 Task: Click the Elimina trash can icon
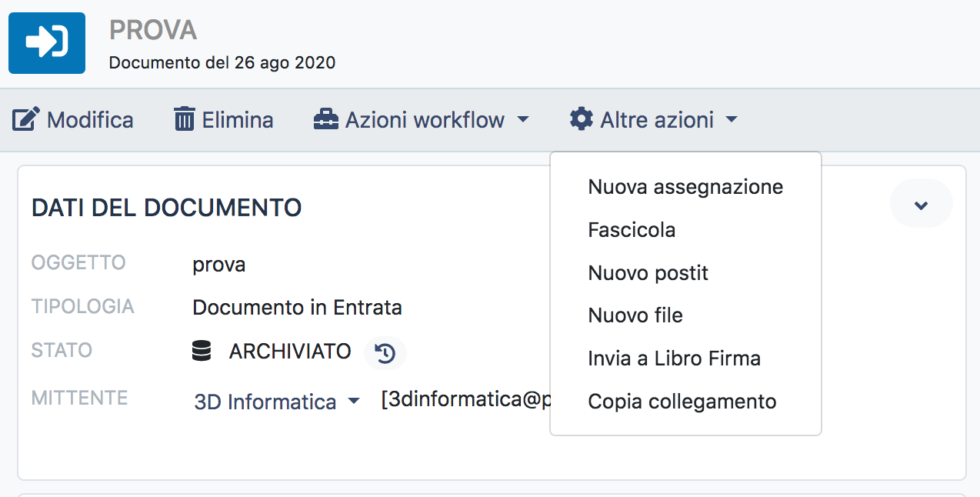coord(185,120)
